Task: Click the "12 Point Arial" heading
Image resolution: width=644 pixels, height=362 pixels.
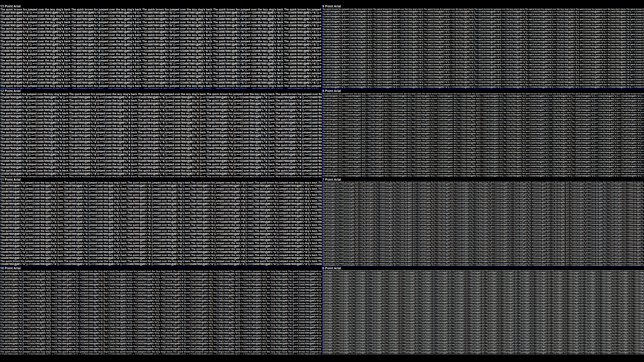Action: click(11, 91)
